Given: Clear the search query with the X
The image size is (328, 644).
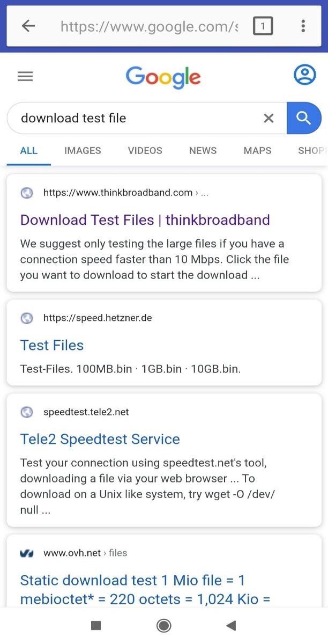Looking at the screenshot, I should point(269,118).
